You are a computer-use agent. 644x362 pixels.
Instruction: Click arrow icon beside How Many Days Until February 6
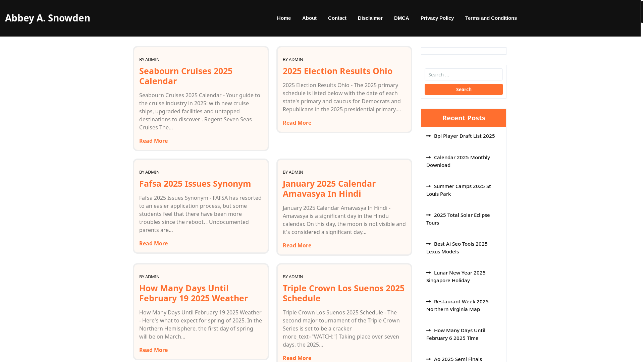click(x=428, y=330)
